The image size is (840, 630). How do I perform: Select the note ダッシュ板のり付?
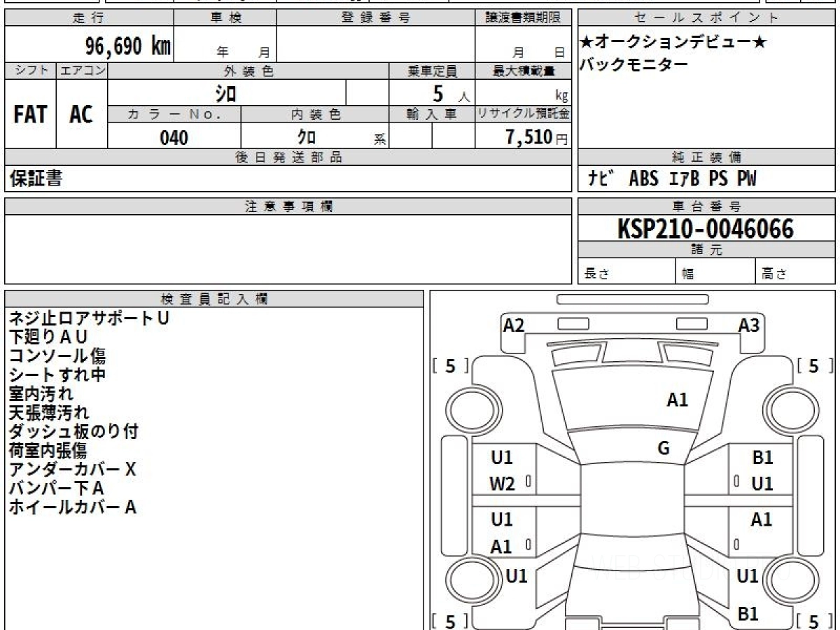73,431
